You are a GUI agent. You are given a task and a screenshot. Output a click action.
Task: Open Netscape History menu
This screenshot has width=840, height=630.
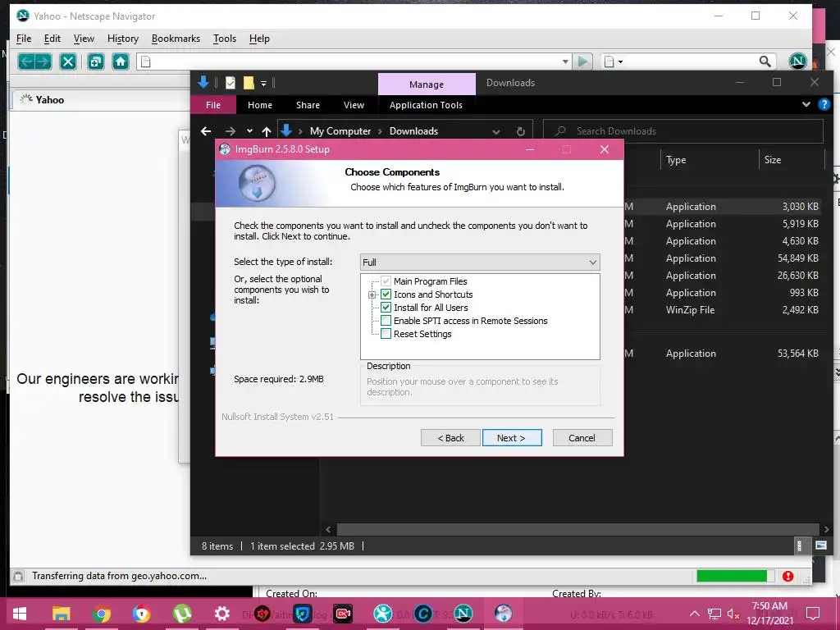pos(123,39)
